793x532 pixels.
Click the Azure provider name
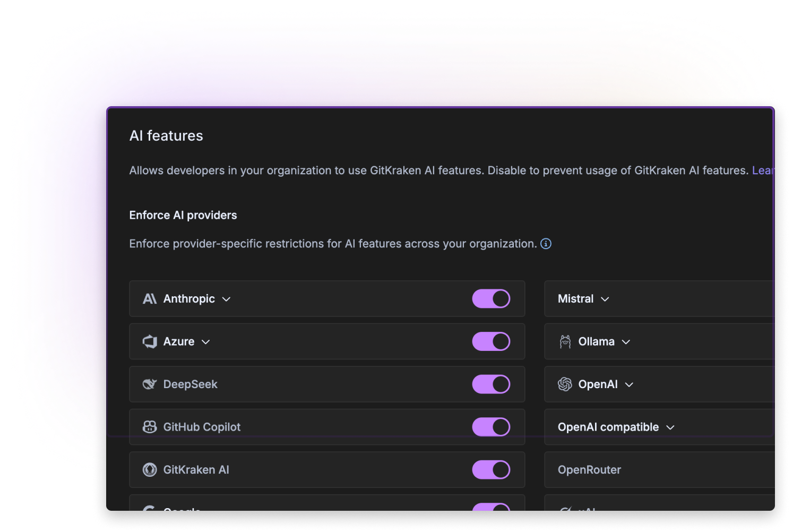coord(179,341)
